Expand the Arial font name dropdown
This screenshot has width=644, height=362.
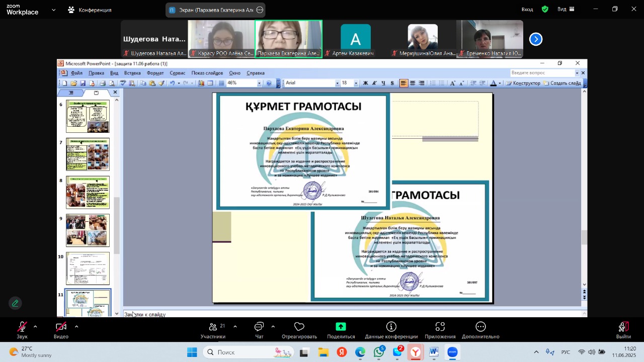click(337, 83)
